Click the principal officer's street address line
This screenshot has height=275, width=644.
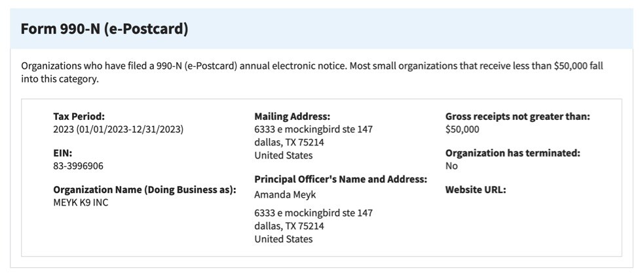(x=313, y=213)
